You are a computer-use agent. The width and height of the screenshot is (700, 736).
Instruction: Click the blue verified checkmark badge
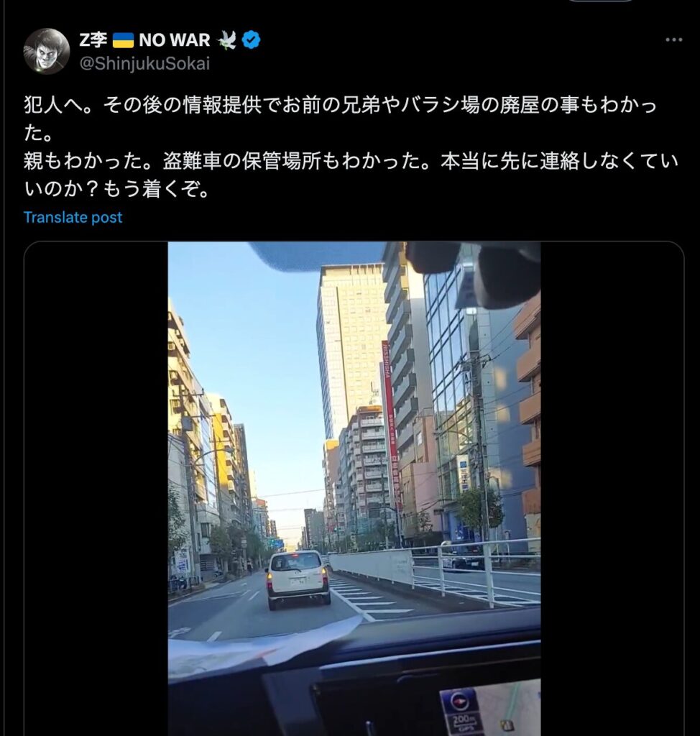point(251,40)
